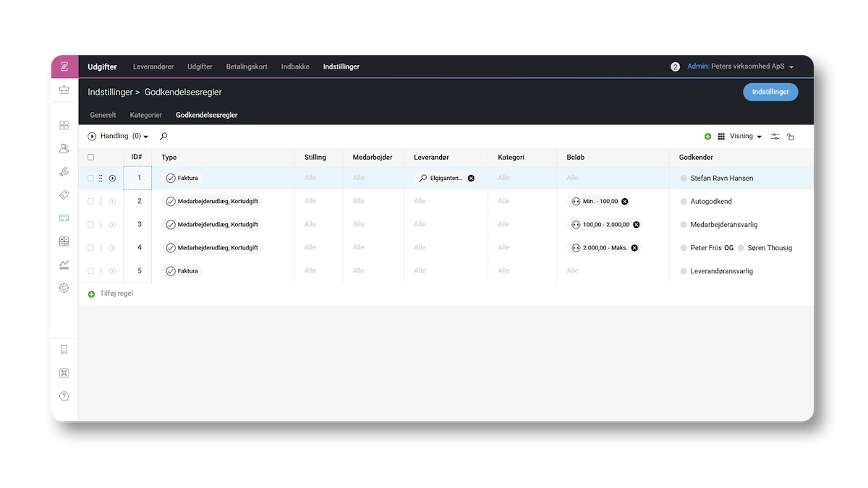Tick the select-all checkbox in table header
This screenshot has width=868, height=488.
point(90,157)
